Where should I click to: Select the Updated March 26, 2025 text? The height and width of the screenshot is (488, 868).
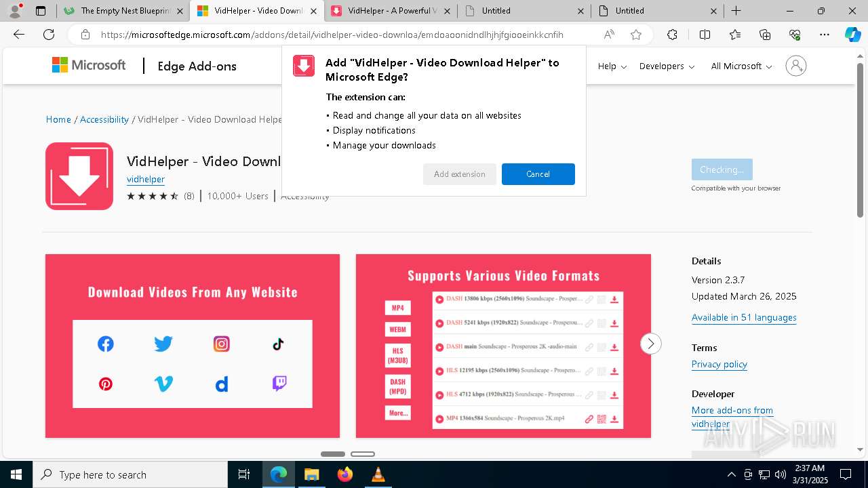pyautogui.click(x=744, y=296)
